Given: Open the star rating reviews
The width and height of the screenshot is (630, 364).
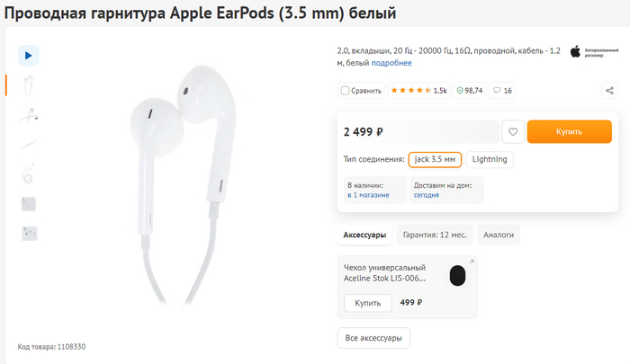Looking at the screenshot, I should [409, 91].
